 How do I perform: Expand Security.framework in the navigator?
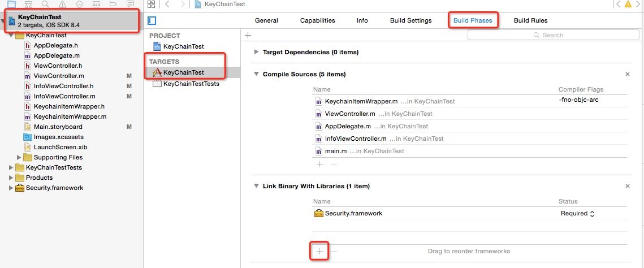click(x=11, y=188)
